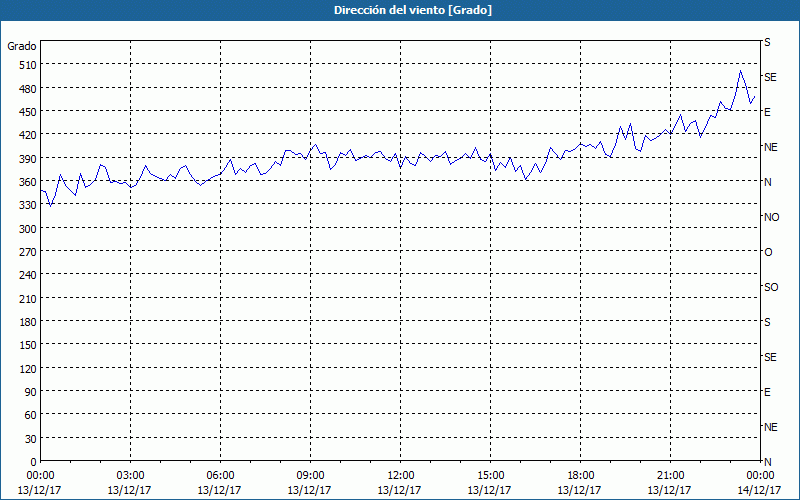Click the 13/12/17 date under 03:00

pyautogui.click(x=130, y=490)
